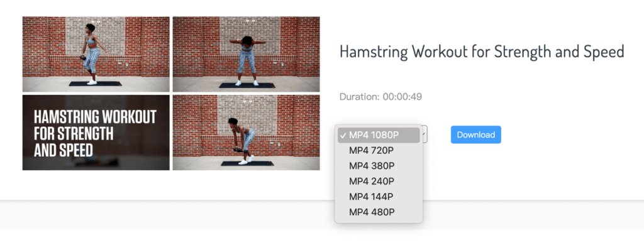644x248 pixels.
Task: Click the blue Download button
Action: pos(475,134)
